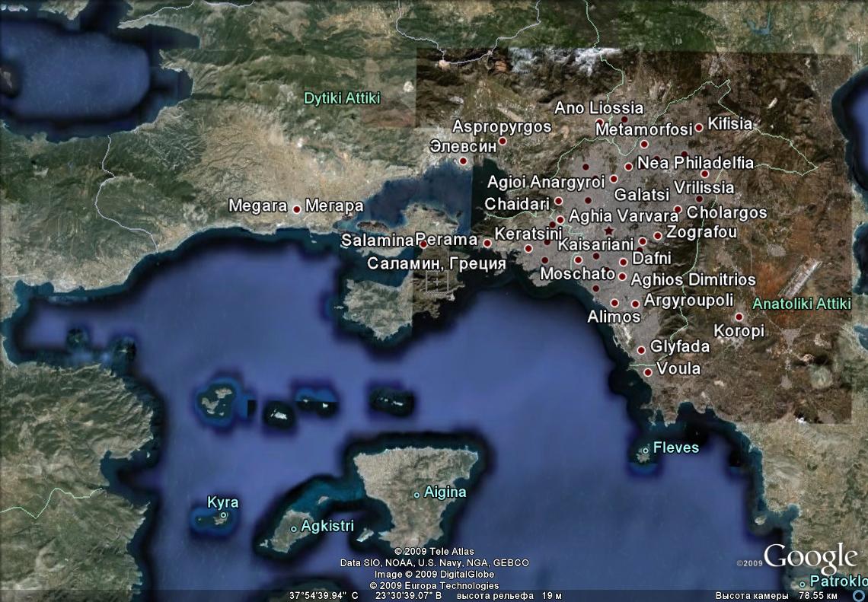
Task: Click the Aigina island placemark icon
Action: pos(416,495)
